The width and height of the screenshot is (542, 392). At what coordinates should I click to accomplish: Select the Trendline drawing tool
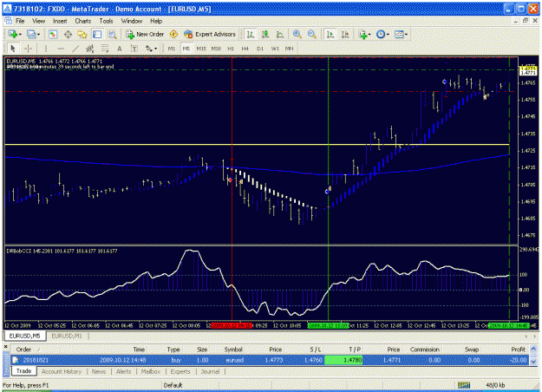click(75, 49)
